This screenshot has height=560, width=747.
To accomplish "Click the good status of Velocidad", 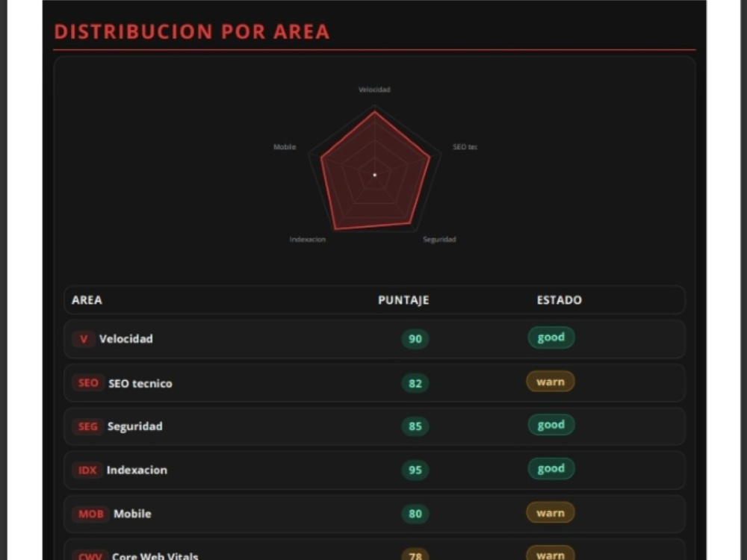I will (551, 337).
